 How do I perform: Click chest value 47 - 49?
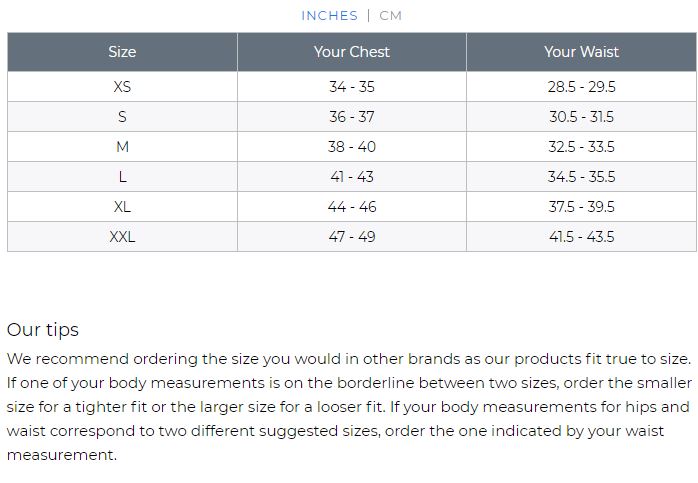click(x=352, y=236)
